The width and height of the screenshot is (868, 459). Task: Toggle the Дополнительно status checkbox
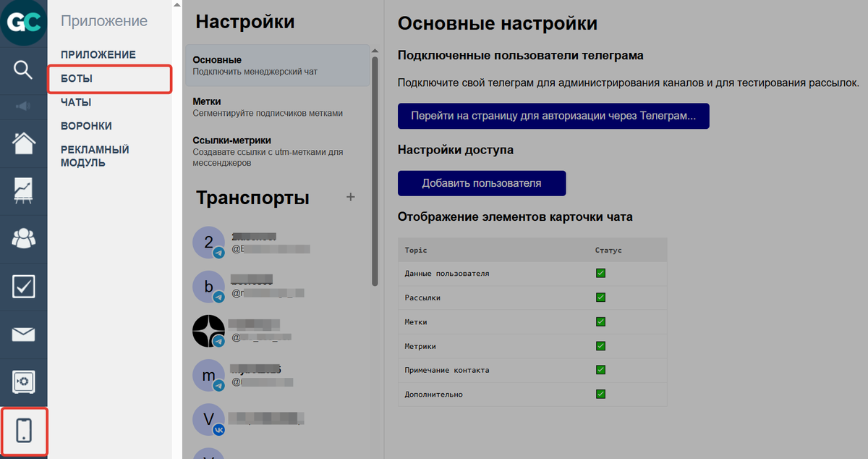pos(600,394)
